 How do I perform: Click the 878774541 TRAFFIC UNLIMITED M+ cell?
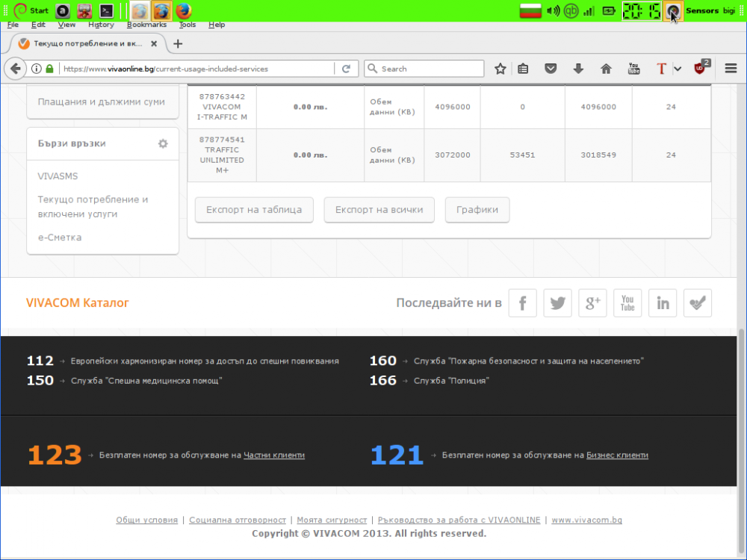(x=222, y=155)
